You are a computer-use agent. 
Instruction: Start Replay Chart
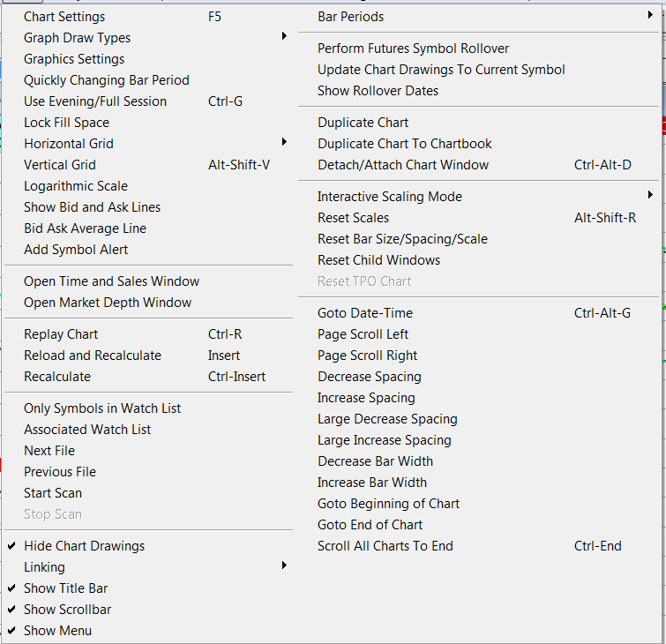[x=148, y=334]
